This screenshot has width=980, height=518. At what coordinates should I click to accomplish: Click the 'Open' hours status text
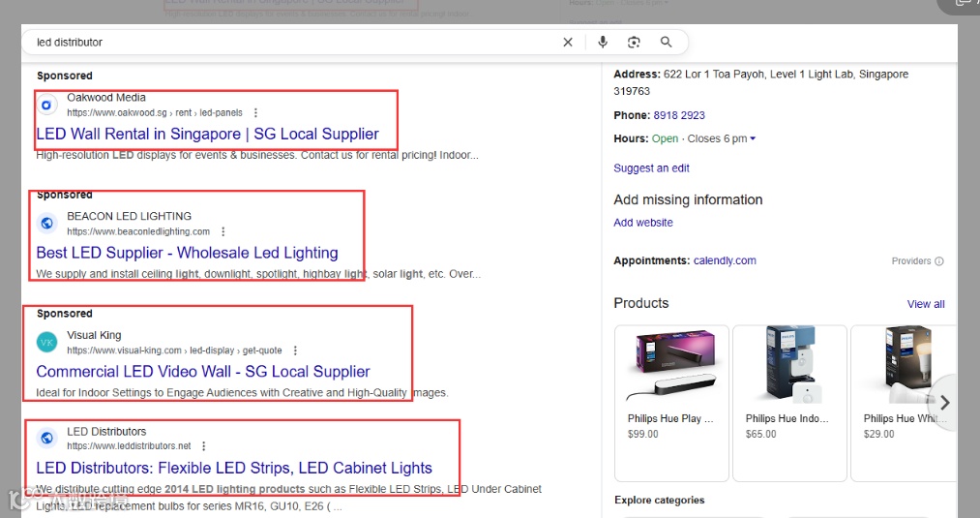coord(665,138)
